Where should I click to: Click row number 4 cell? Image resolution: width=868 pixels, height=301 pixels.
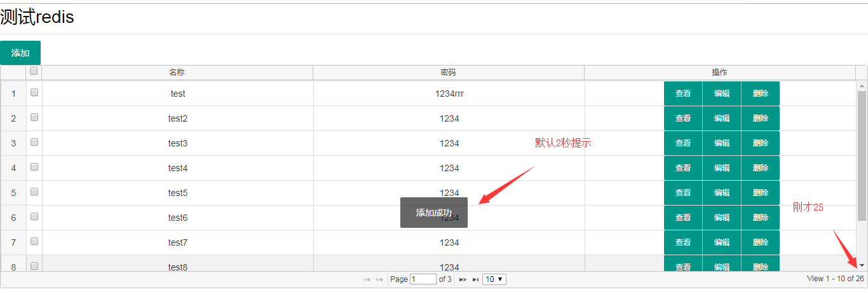(x=13, y=168)
